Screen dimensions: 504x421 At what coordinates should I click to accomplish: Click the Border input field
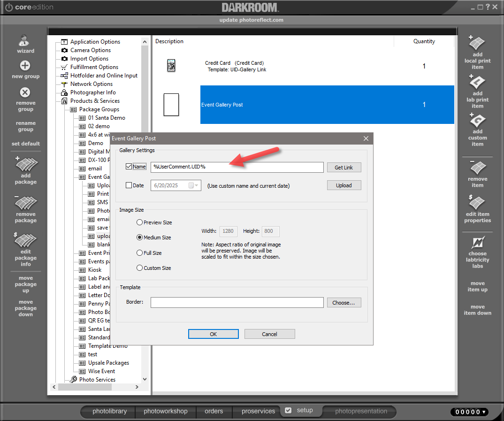pos(237,302)
